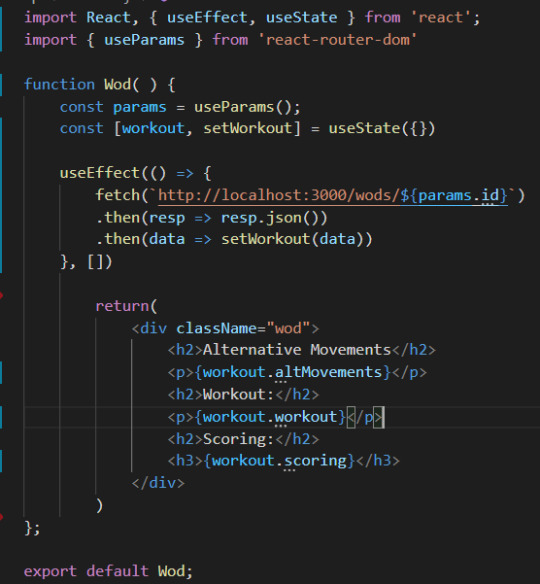This screenshot has width=540, height=584.
Task: Click the 'function' keyword
Action: point(59,84)
